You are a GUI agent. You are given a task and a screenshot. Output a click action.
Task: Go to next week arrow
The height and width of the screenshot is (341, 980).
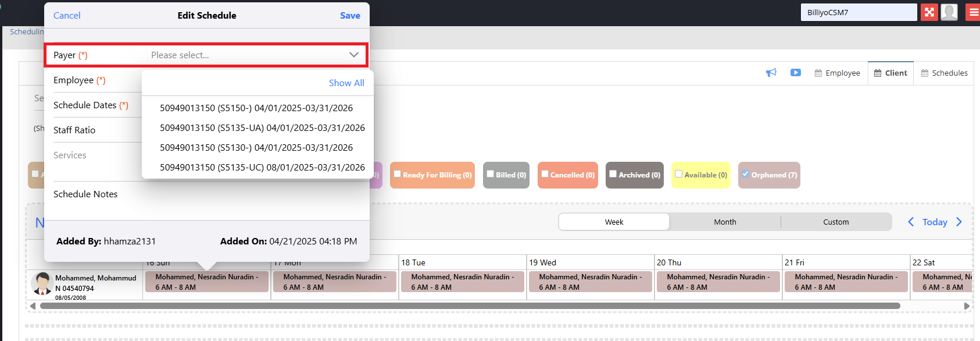pos(959,222)
